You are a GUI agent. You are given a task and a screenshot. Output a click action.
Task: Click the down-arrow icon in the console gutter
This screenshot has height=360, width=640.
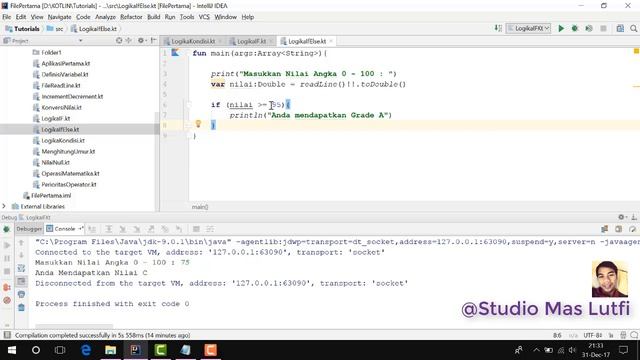coord(21,256)
